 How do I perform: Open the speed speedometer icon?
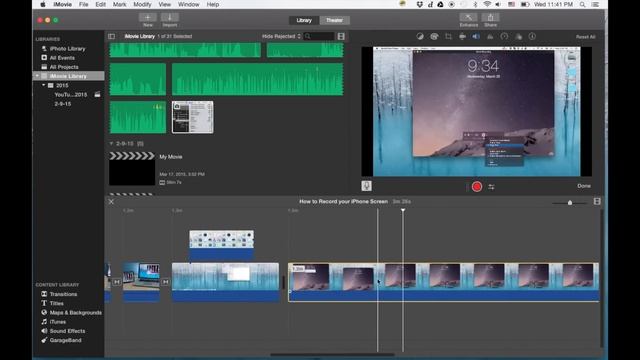click(x=504, y=36)
